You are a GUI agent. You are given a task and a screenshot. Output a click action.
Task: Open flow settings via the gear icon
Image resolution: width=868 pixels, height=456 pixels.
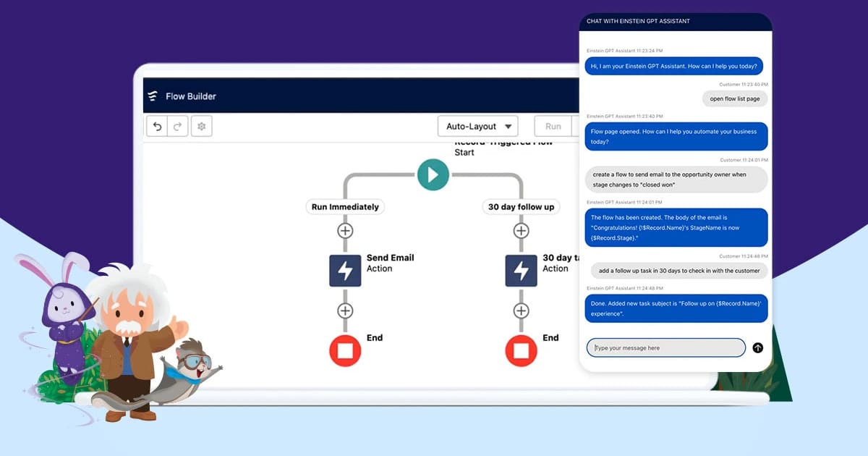tap(202, 127)
